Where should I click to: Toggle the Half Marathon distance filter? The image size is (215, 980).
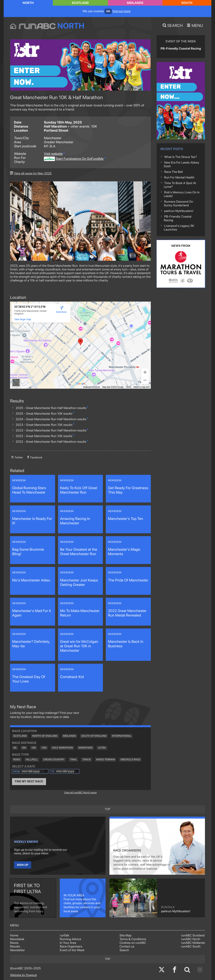[x=62, y=748]
